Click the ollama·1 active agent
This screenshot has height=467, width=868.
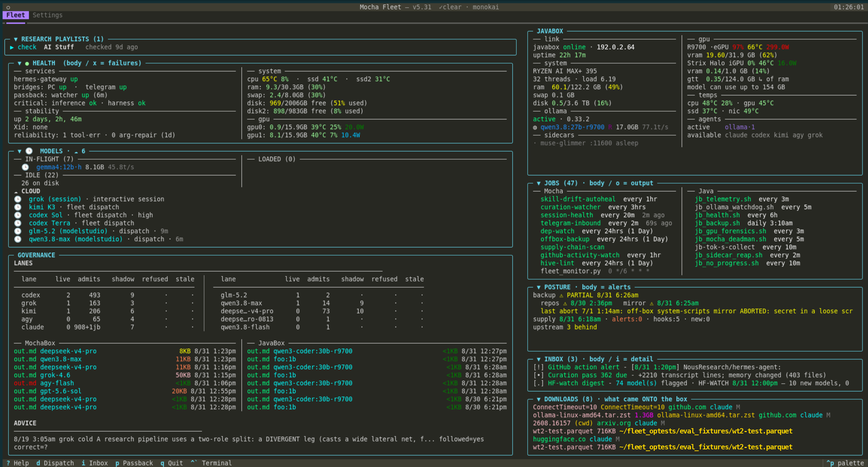pos(740,127)
